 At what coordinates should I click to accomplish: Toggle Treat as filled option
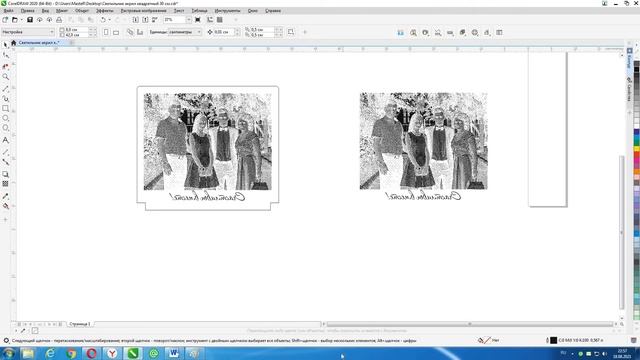coord(291,32)
